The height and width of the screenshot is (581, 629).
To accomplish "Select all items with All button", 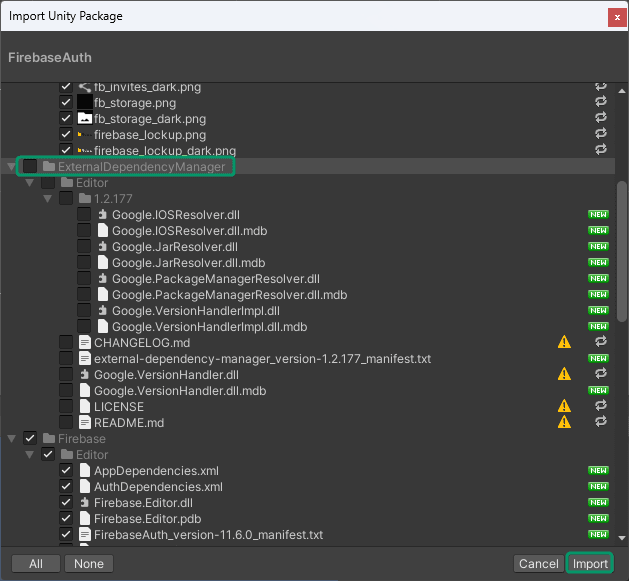I will (x=36, y=563).
